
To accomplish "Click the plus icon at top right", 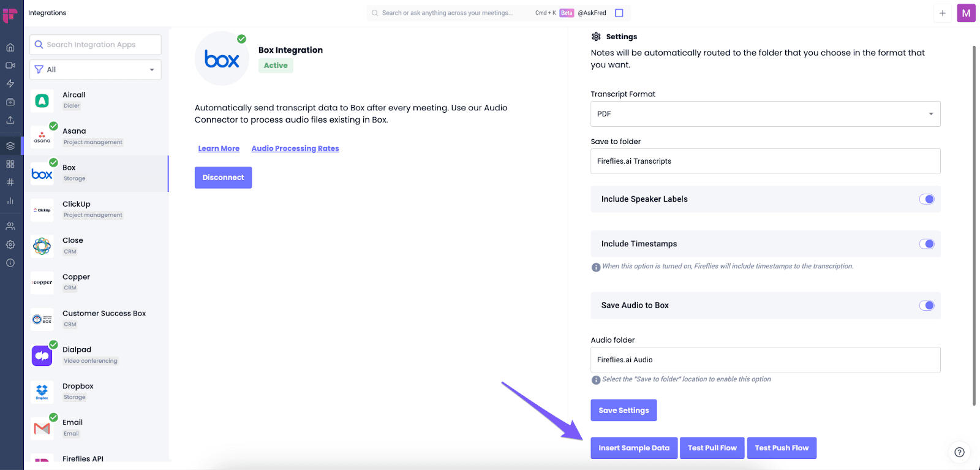I will coord(943,13).
